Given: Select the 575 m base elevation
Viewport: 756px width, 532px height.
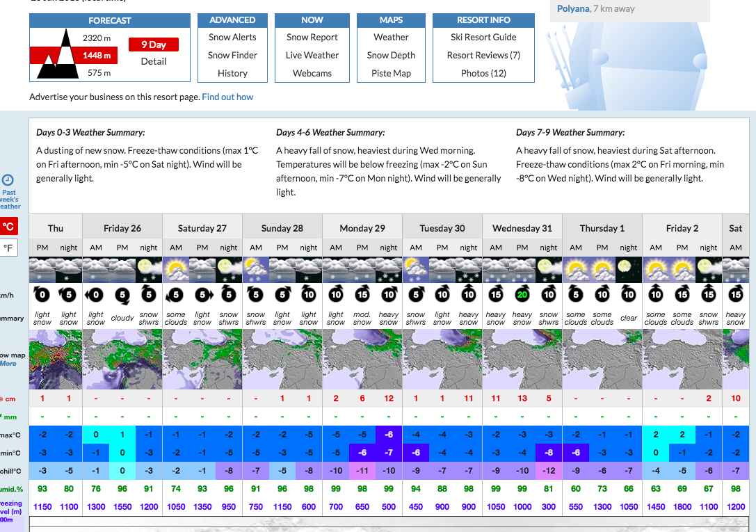Looking at the screenshot, I should [x=99, y=73].
